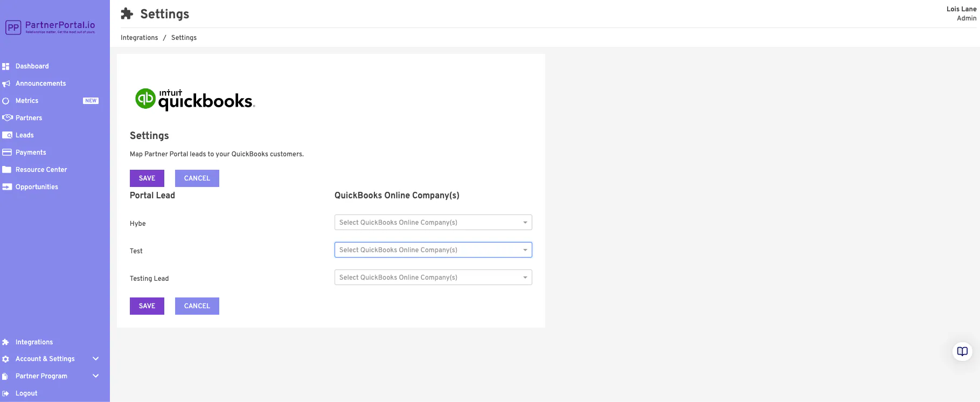Click the Account & Settings gear icon
The width and height of the screenshot is (980, 402).
(x=5, y=359)
